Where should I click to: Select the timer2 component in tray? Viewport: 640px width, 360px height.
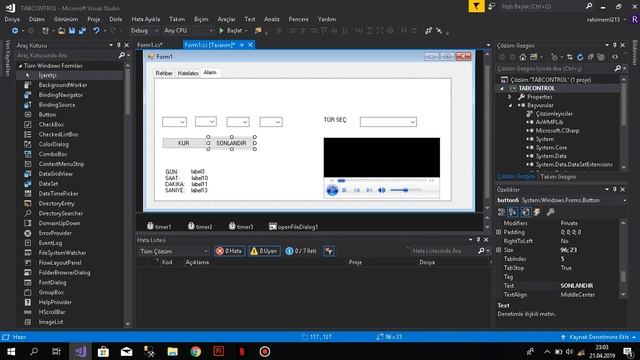point(200,227)
